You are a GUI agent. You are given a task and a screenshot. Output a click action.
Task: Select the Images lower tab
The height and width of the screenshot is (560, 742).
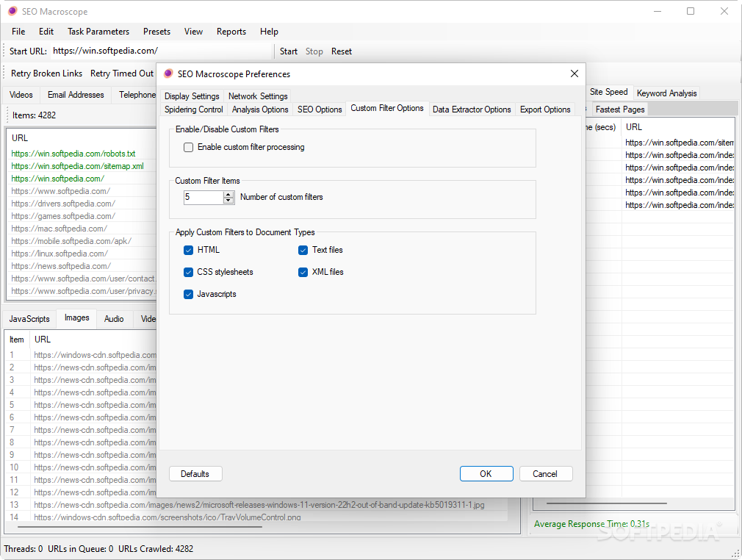pos(76,317)
